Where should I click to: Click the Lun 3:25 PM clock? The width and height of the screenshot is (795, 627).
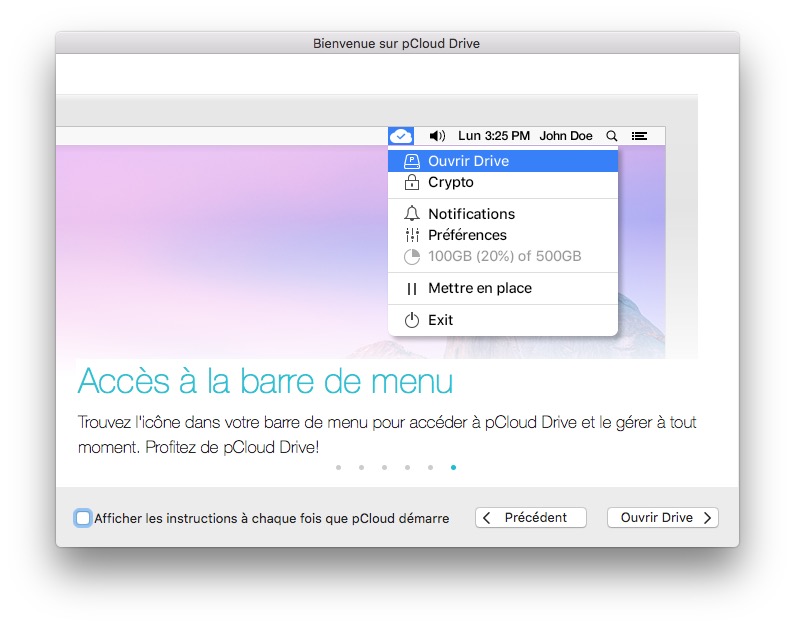tap(494, 136)
